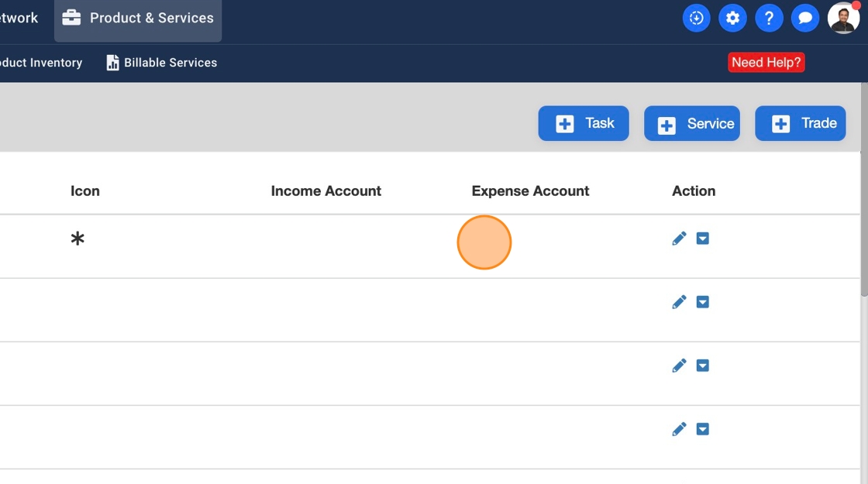The height and width of the screenshot is (484, 868).
Task: Open the chat messages icon
Action: (805, 18)
